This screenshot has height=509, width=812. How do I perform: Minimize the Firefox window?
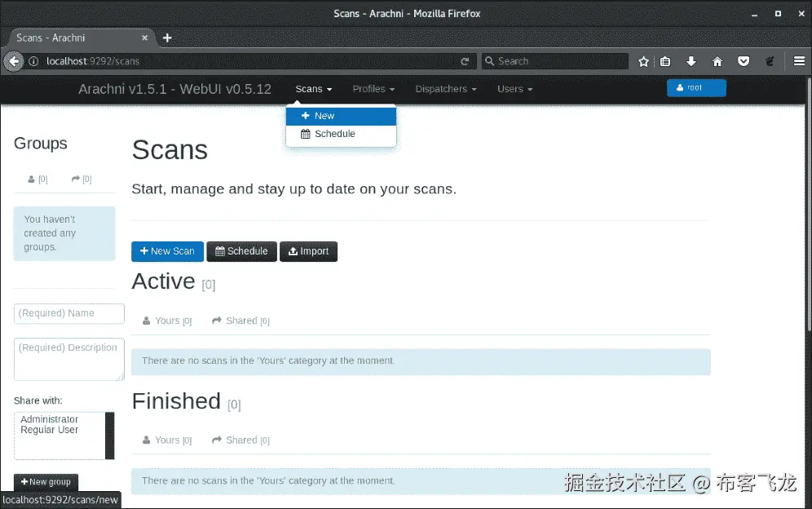[754, 14]
